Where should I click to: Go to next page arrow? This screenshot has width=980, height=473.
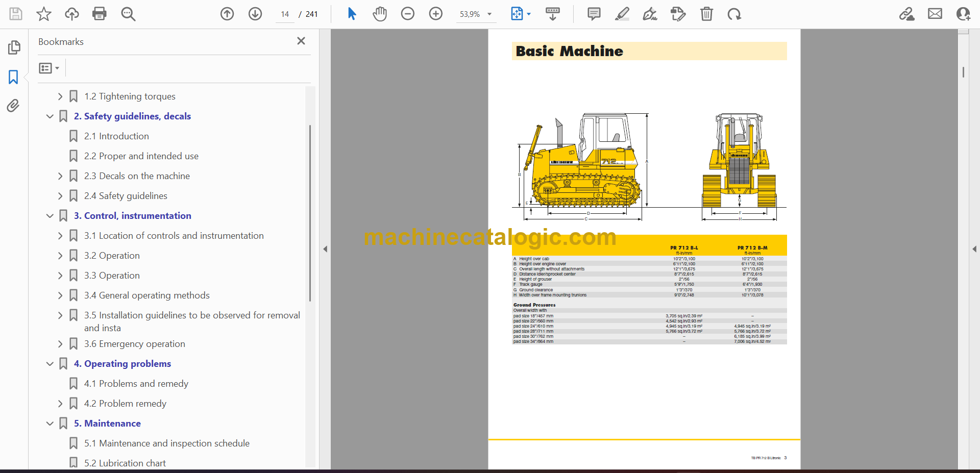pos(255,14)
